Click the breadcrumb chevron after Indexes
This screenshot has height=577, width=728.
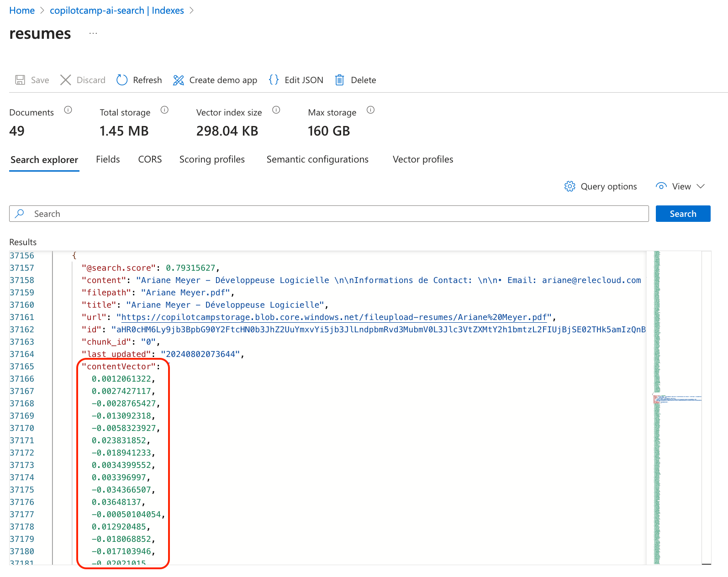pos(191,10)
